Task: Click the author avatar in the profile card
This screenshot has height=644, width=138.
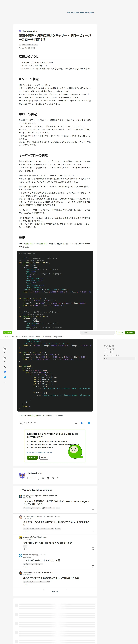Action: (22, 475)
